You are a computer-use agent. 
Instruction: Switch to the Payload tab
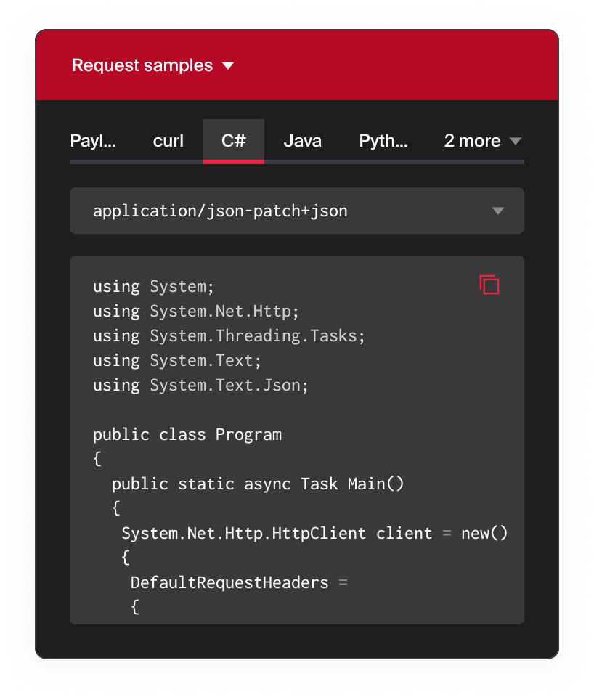point(93,141)
